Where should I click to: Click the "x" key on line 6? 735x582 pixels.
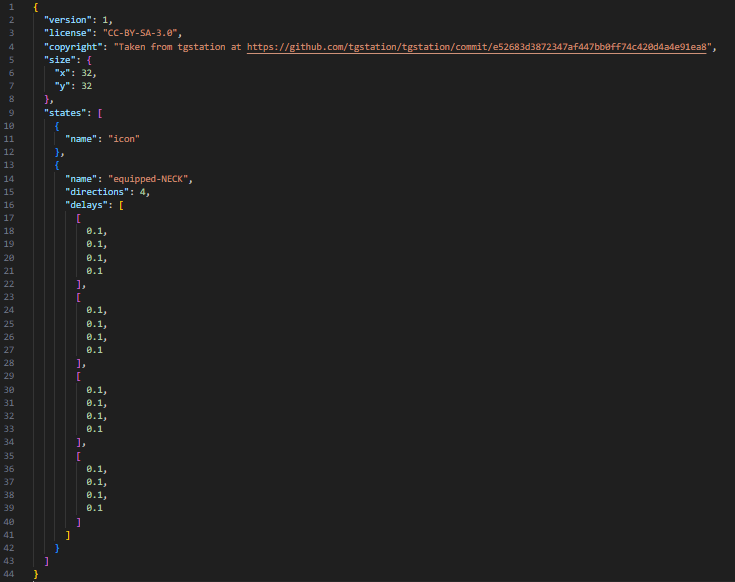coord(62,73)
